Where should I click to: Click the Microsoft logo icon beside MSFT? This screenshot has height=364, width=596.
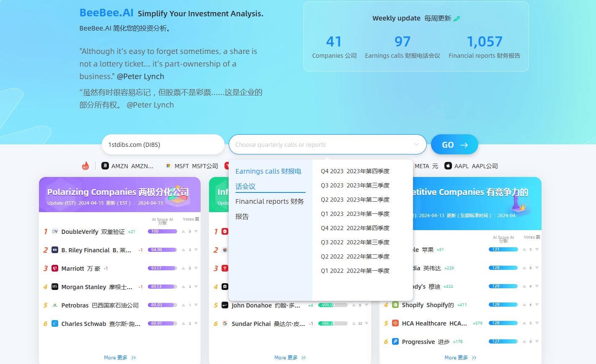[168, 166]
